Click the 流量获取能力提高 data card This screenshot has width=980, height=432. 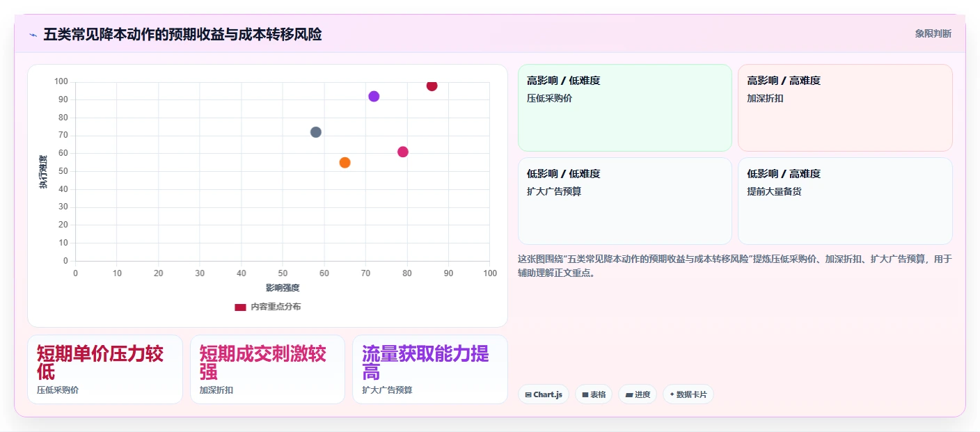pos(430,369)
